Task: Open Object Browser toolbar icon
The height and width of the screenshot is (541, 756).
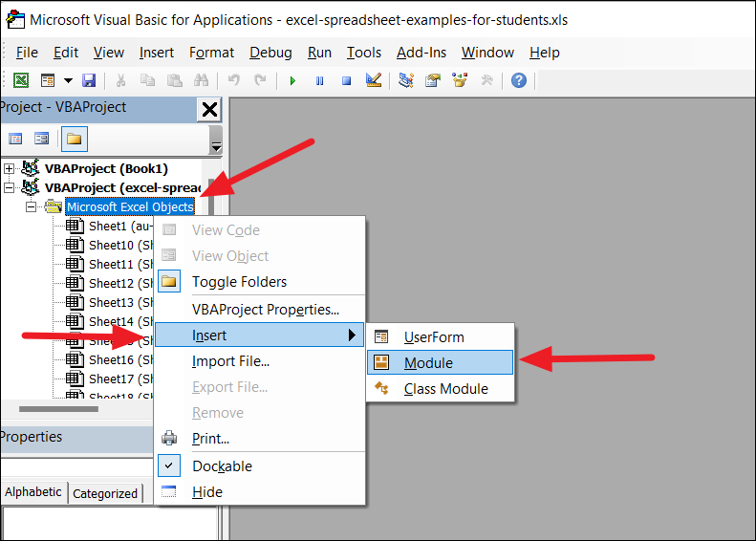Action: (x=460, y=80)
